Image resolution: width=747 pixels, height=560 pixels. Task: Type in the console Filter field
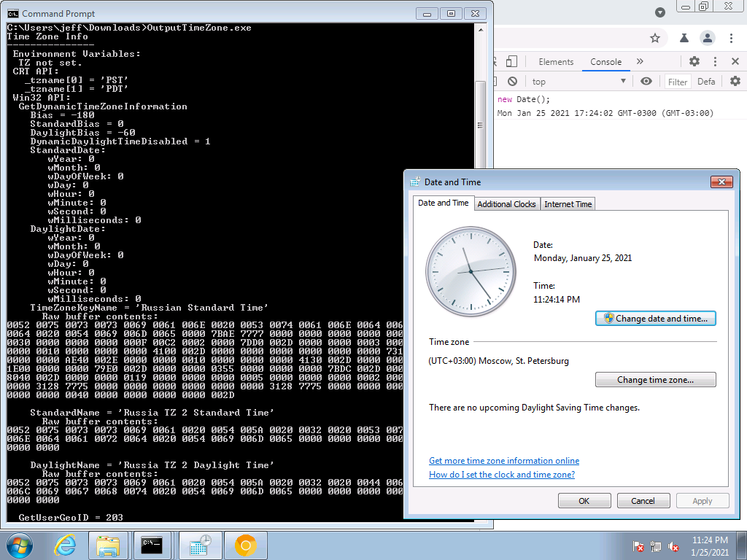coord(678,82)
